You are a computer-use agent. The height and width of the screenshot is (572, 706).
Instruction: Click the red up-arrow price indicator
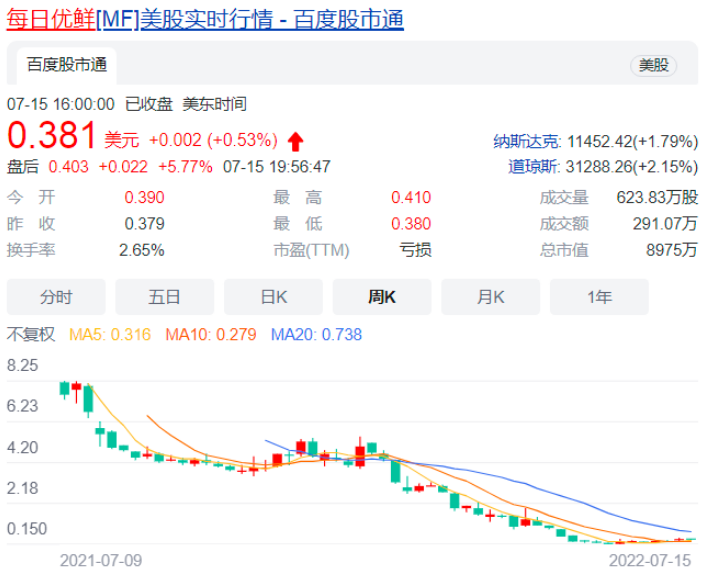tap(295, 141)
